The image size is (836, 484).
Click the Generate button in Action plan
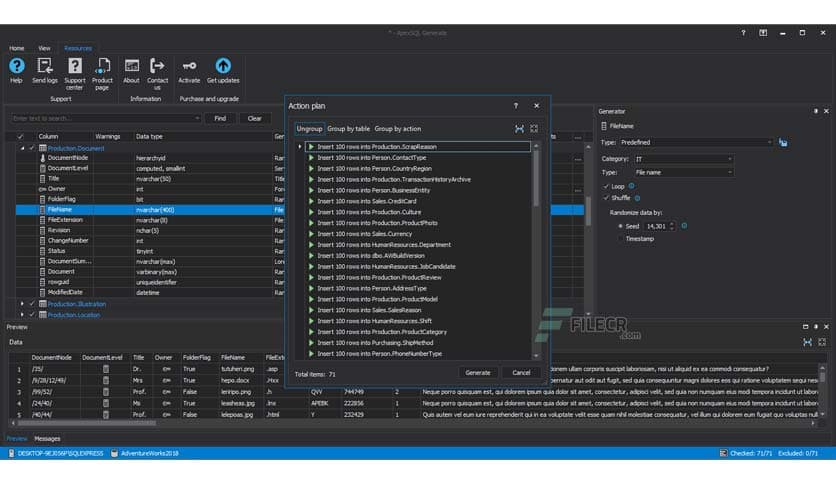478,373
